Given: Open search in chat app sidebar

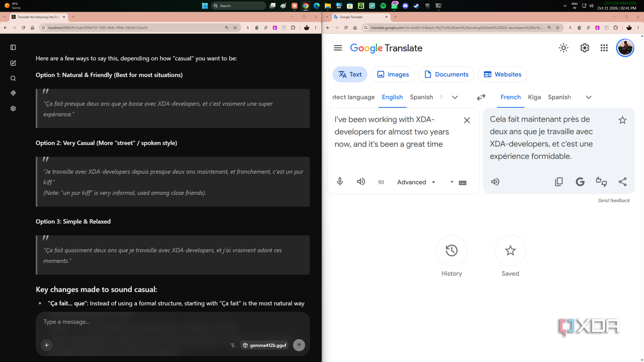Looking at the screenshot, I should coord(13,78).
